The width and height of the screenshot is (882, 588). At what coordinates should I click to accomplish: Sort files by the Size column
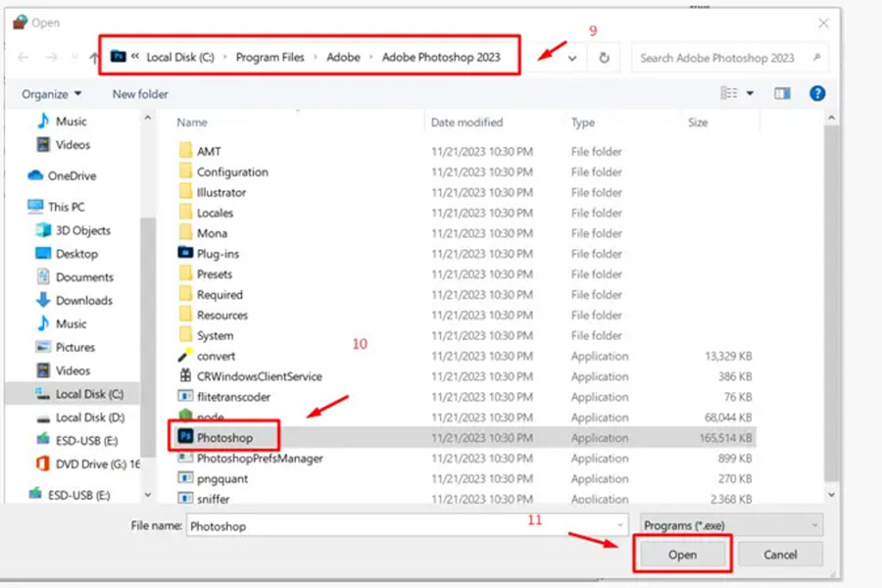pos(698,122)
